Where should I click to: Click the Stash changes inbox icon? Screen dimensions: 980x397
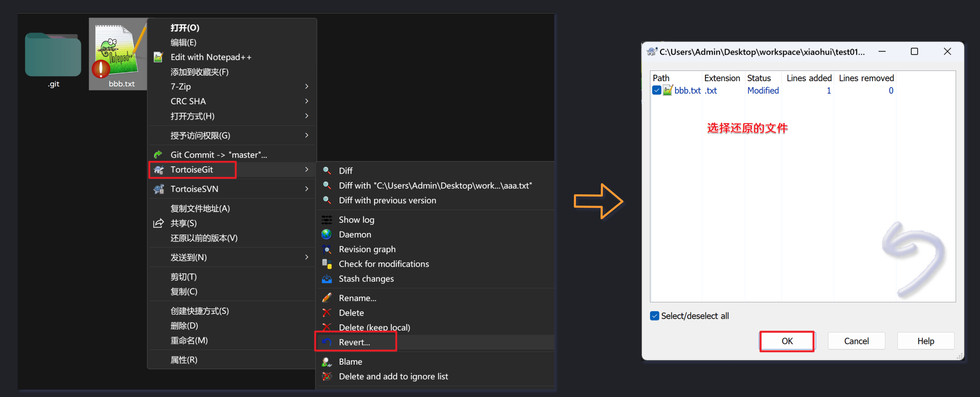click(x=326, y=279)
